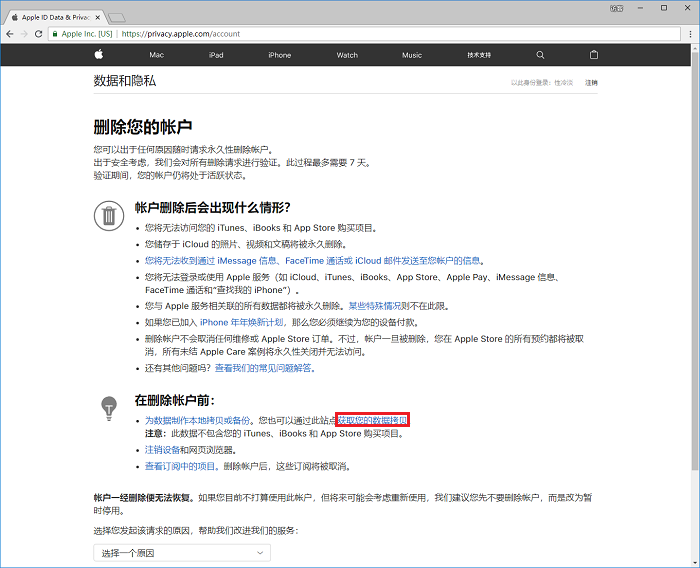Viewport: 700px width, 568px height.
Task: Open the iPhone 年年焕新计划 link
Action: [x=241, y=322]
